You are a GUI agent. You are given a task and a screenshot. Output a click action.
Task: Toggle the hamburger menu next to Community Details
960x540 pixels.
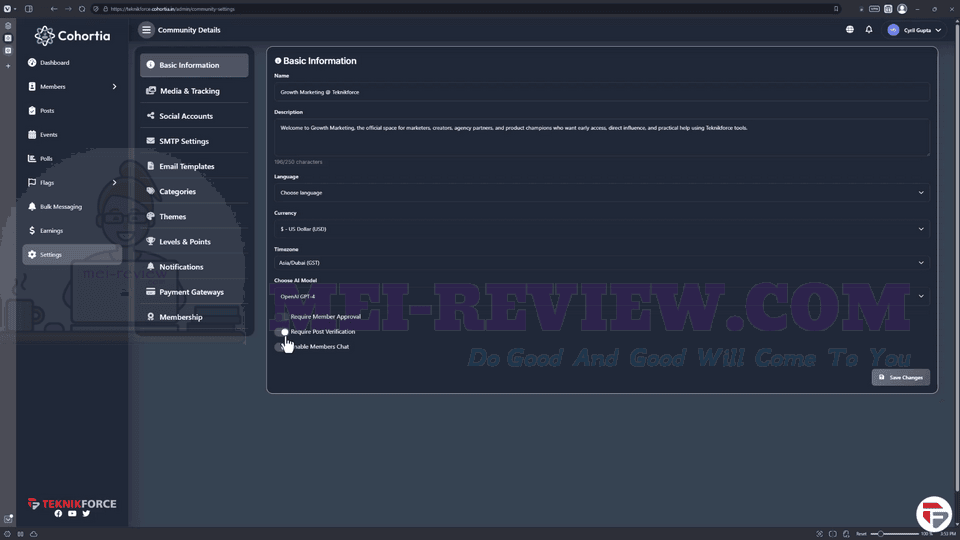click(146, 30)
